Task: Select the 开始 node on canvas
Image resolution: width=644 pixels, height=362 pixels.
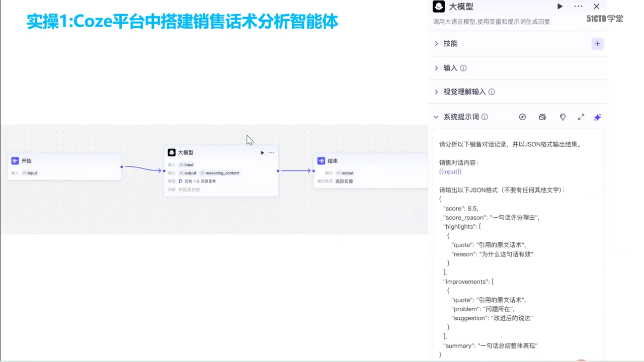Action: (64, 166)
